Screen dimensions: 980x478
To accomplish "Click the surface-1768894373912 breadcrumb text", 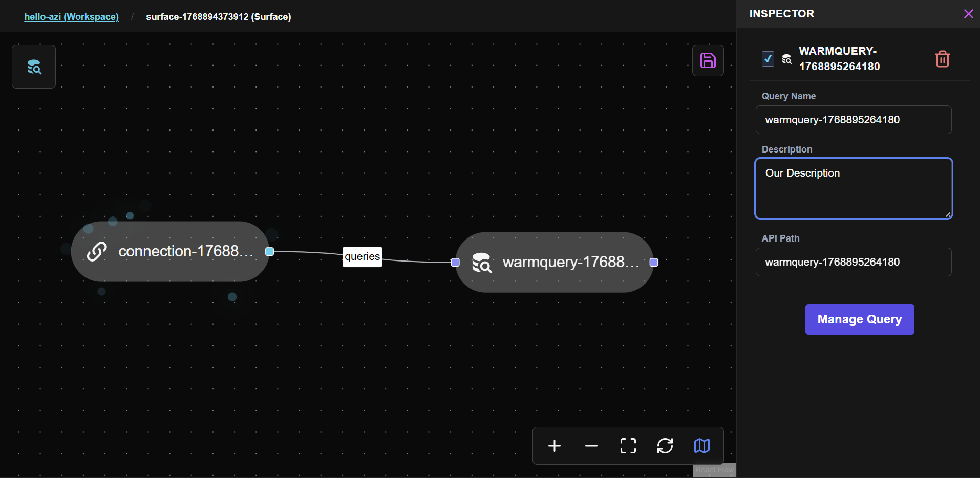I will coord(219,17).
